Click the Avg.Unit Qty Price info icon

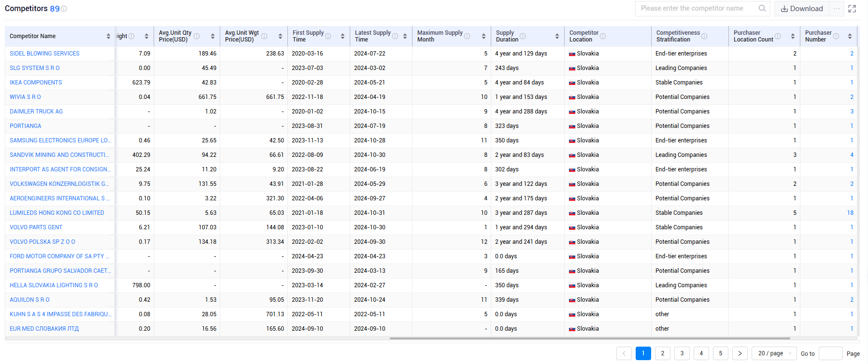point(197,36)
